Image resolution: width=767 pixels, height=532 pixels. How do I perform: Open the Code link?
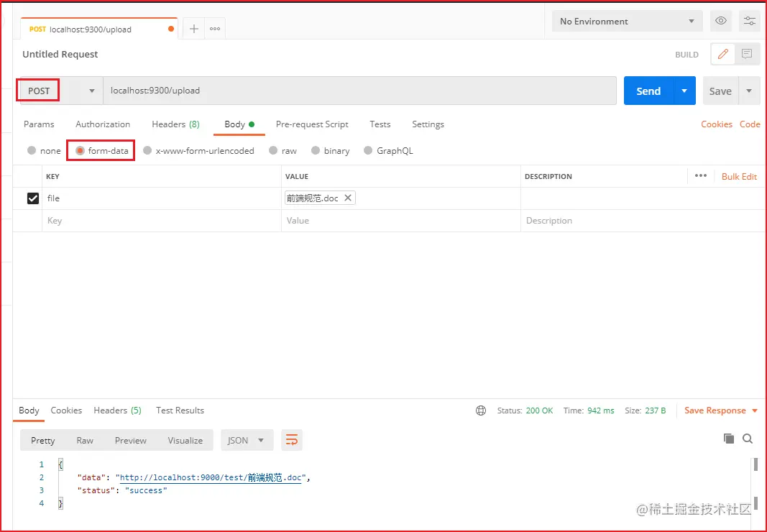750,124
